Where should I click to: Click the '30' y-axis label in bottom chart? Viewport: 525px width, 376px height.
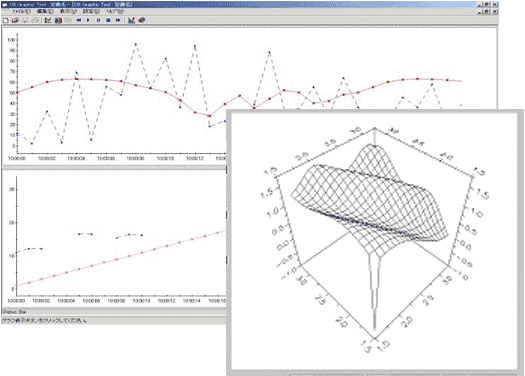(x=12, y=189)
